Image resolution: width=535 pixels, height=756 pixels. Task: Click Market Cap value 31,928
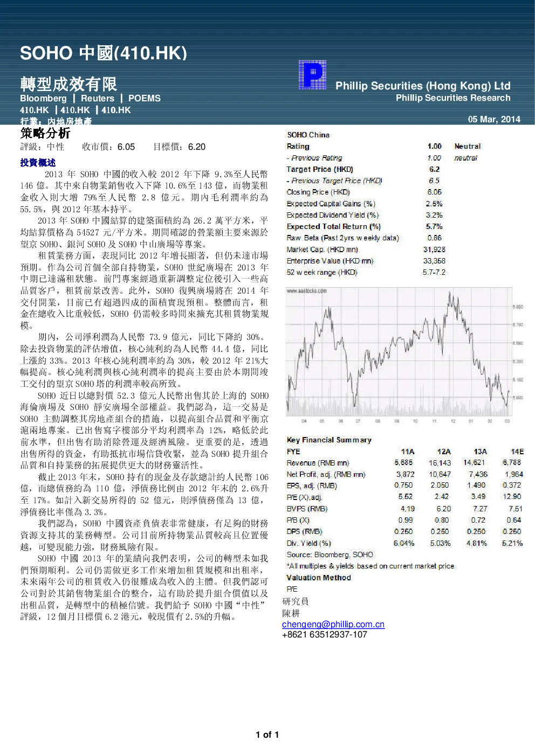pos(434,249)
